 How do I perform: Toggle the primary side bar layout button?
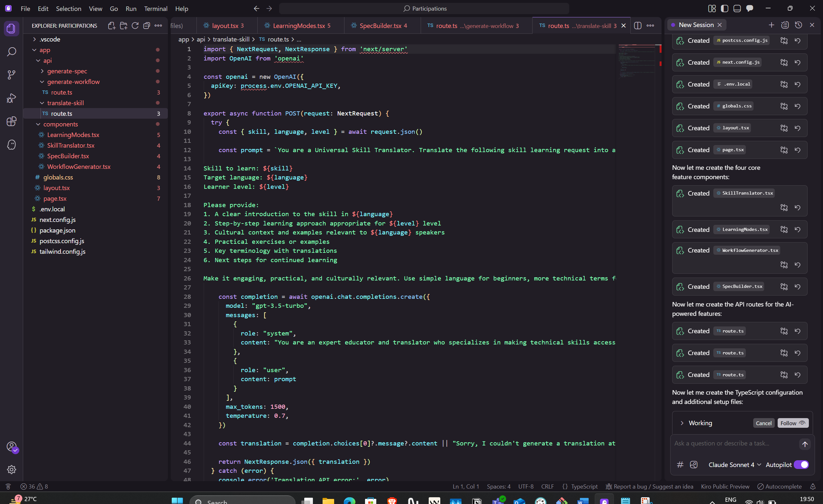pos(724,8)
